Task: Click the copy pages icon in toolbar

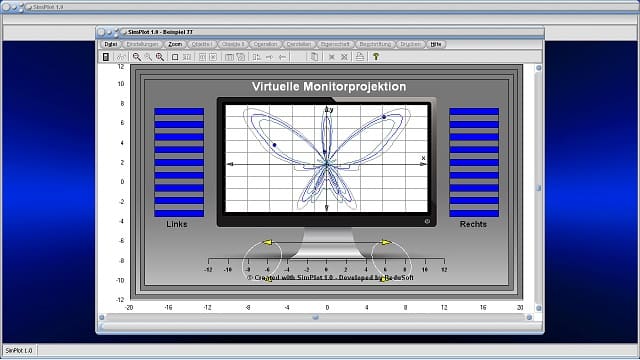Action: coord(314,57)
